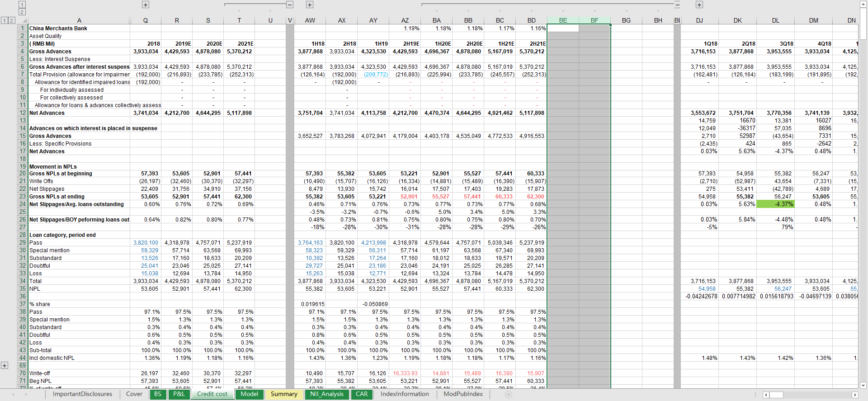Show column outline level 1
Image resolution: width=868 pixels, height=401 pixels.
(22, 5)
